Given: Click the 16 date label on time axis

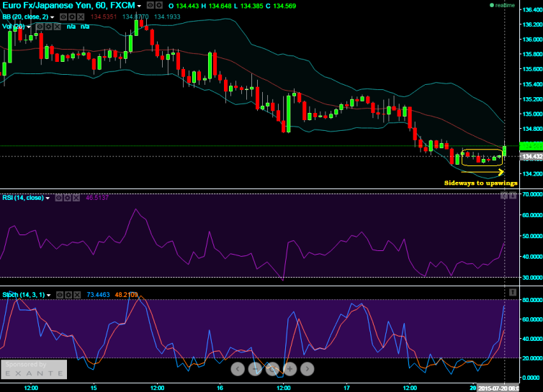Looking at the screenshot, I should 220,388.
